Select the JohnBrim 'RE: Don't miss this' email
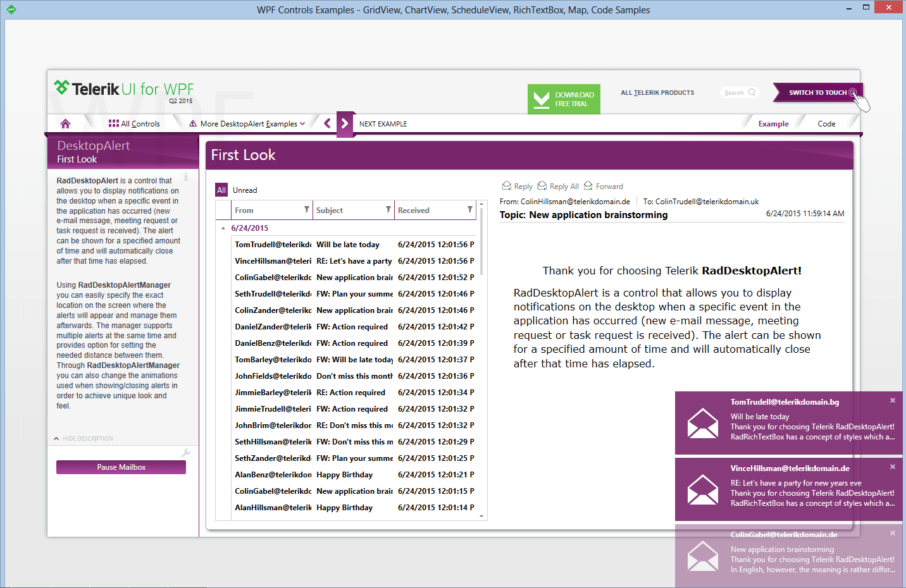 [x=354, y=426]
